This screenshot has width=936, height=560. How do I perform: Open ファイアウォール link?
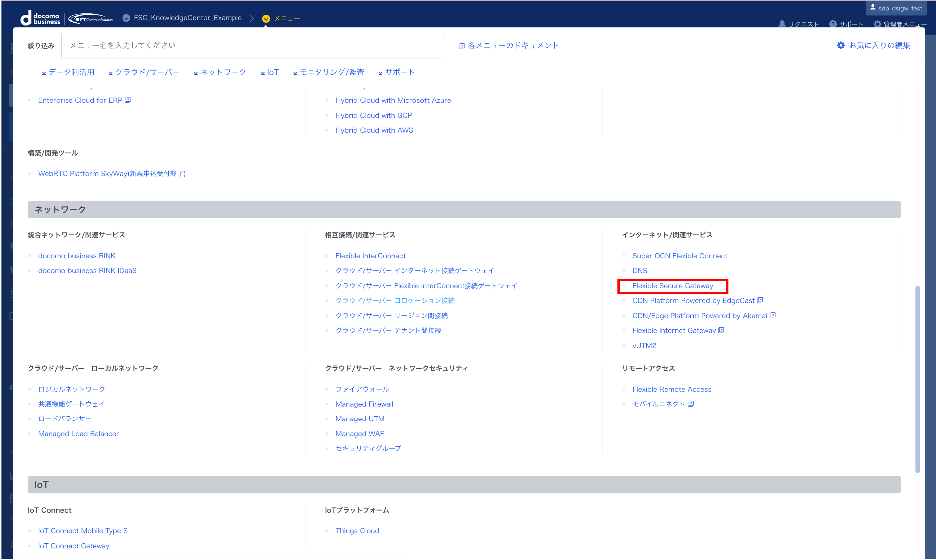[362, 389]
